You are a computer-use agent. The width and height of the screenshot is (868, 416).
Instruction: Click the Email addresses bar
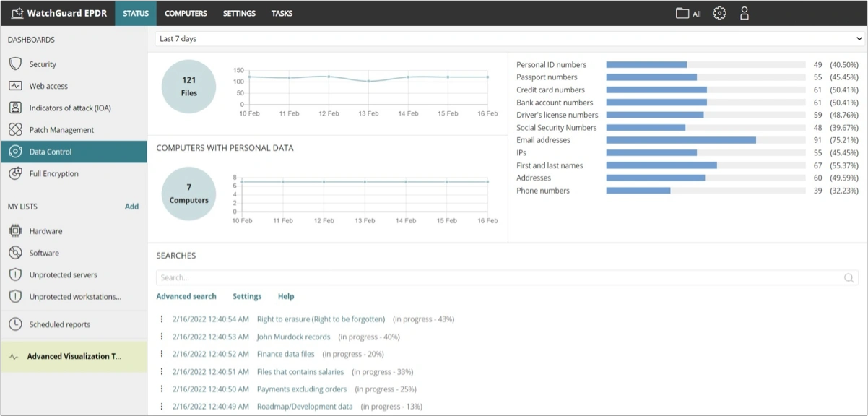[x=680, y=140]
